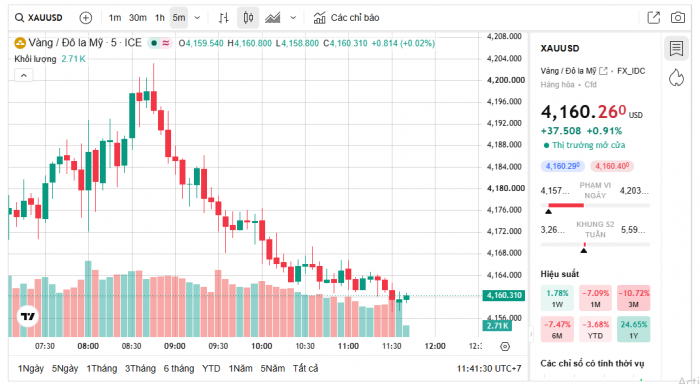Expand the chart style dropdown arrow
This screenshot has width=700, height=384.
pyautogui.click(x=293, y=18)
